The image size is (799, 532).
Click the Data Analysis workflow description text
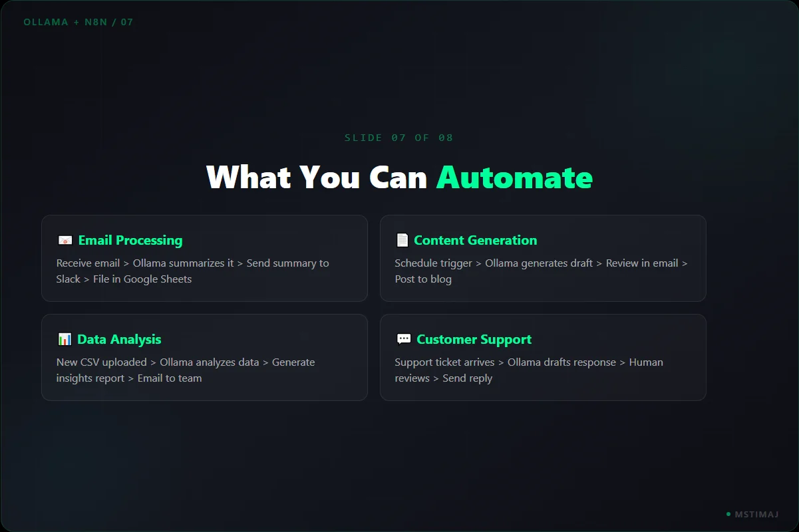coord(186,370)
